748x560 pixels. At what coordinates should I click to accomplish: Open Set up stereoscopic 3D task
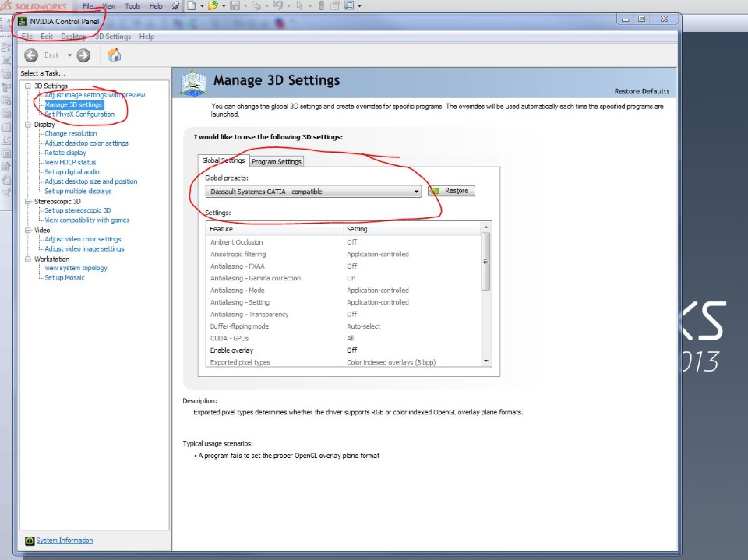(x=78, y=210)
